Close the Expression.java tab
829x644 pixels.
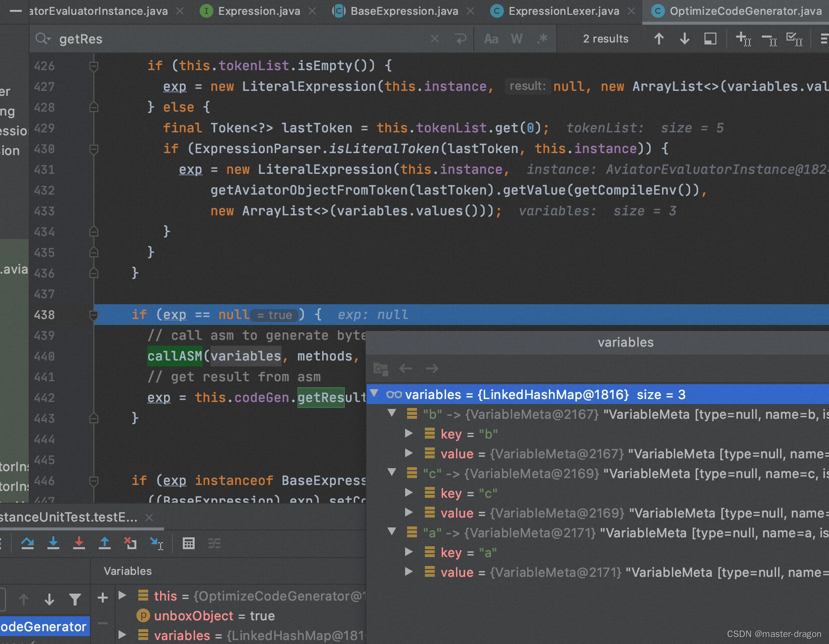[x=312, y=11]
